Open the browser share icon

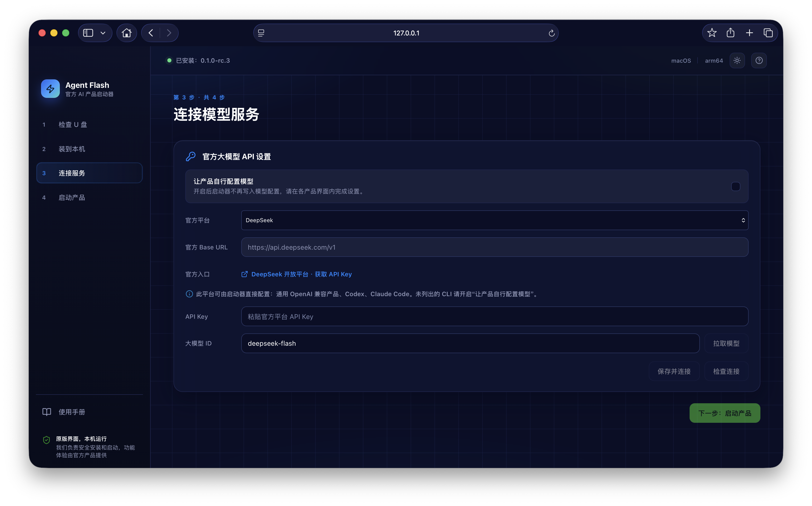pyautogui.click(x=730, y=33)
